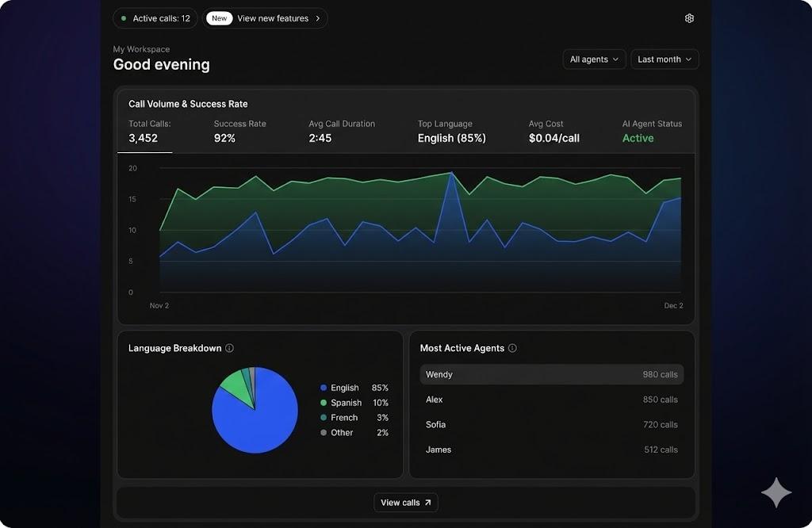Open the All agents dropdown

click(x=593, y=59)
